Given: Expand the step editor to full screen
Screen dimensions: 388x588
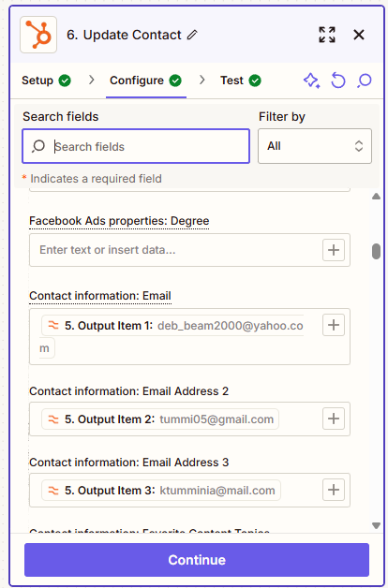Looking at the screenshot, I should pos(327,35).
